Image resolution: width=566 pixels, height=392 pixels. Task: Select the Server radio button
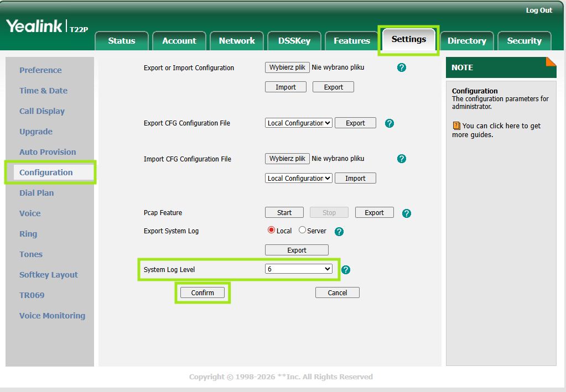302,230
